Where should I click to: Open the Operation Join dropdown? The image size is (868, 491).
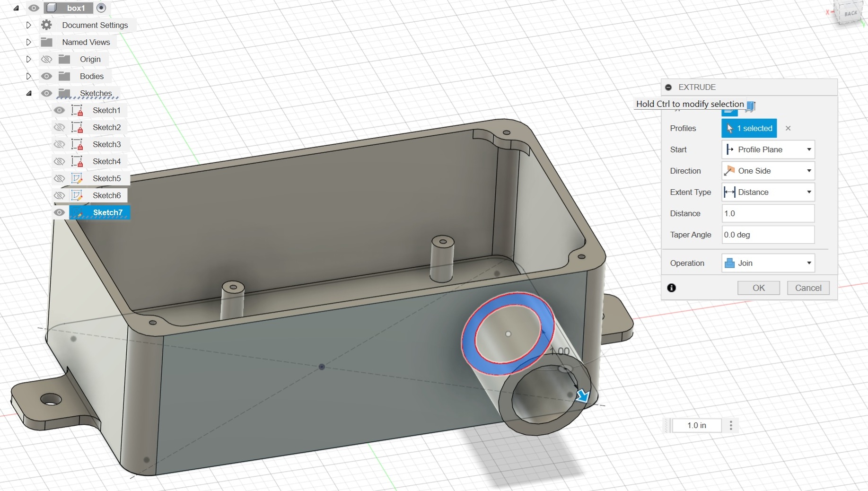pyautogui.click(x=768, y=263)
